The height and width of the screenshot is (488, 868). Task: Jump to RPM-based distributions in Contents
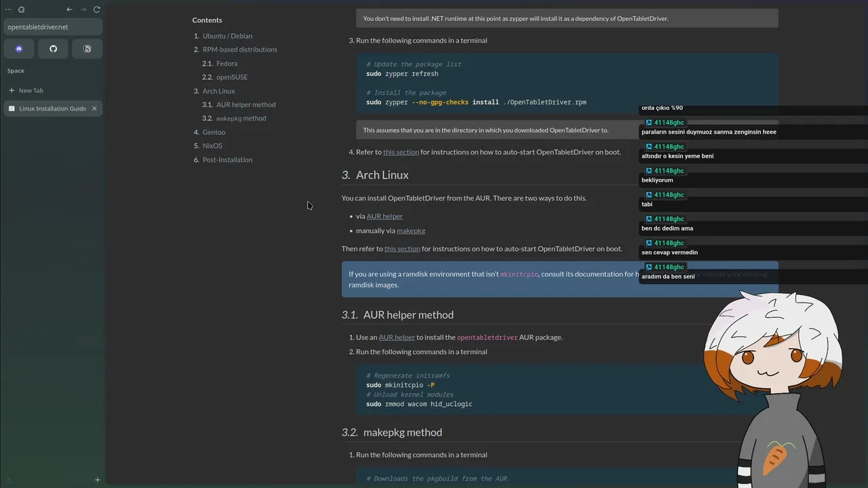pos(239,49)
